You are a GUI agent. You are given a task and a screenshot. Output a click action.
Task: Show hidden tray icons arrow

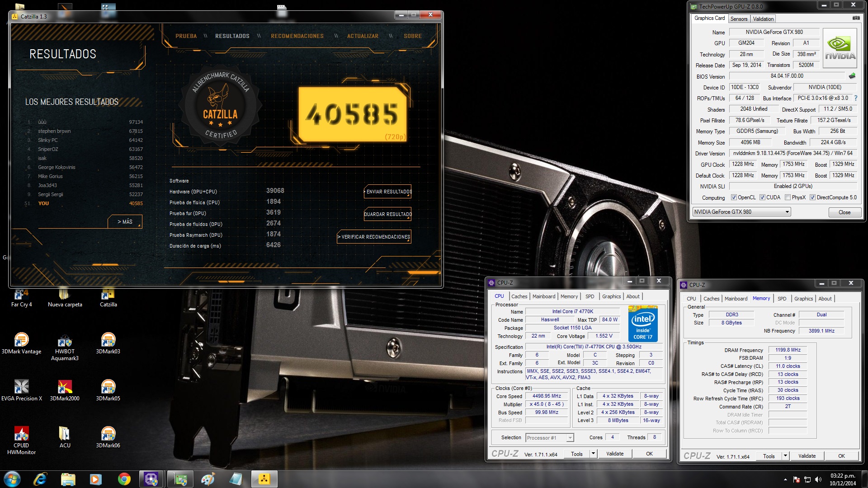pyautogui.click(x=785, y=479)
